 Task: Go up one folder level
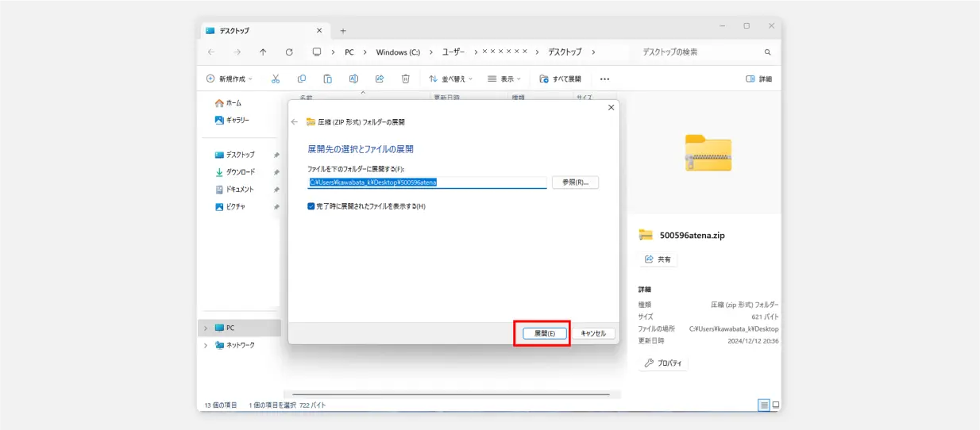pyautogui.click(x=263, y=52)
